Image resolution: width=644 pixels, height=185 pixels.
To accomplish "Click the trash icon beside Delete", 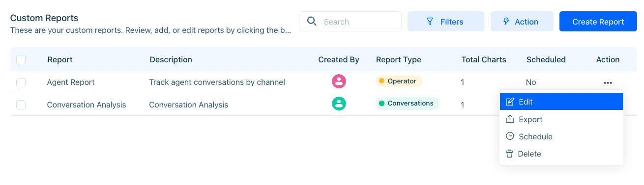I will tap(510, 154).
